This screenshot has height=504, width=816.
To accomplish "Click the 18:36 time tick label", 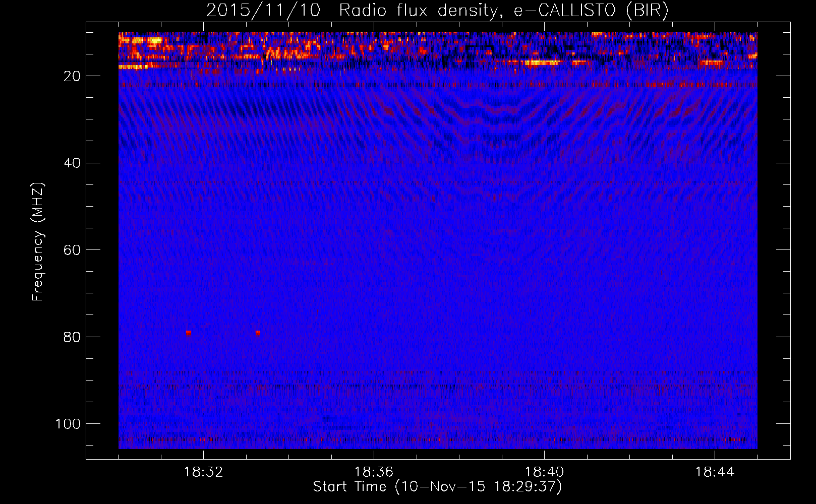I will pos(374,472).
